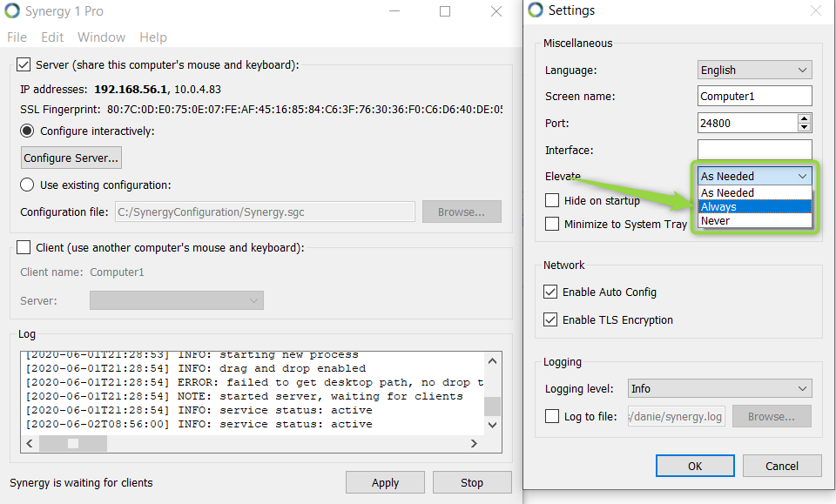Enable Log to file checkbox
836x504 pixels.
[x=552, y=416]
